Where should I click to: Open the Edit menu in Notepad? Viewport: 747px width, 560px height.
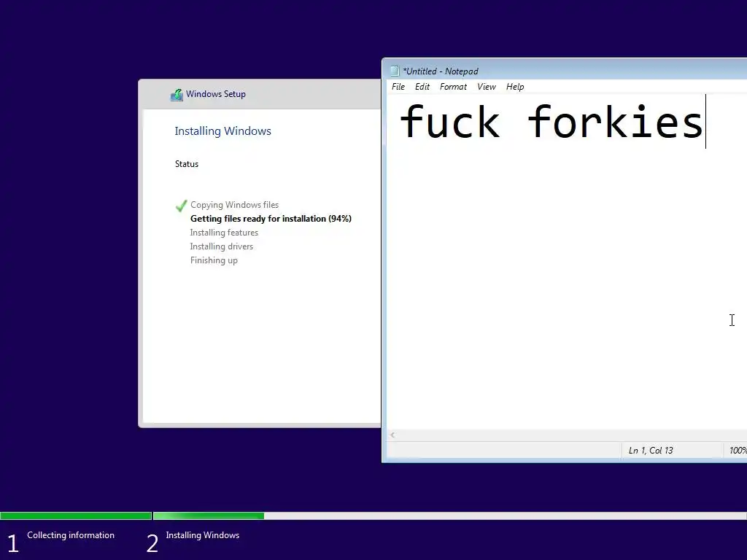[422, 87]
